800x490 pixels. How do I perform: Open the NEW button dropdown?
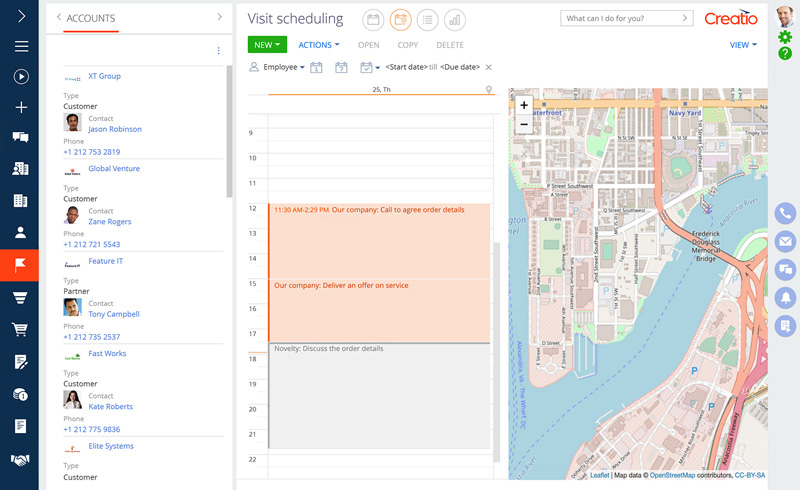pos(267,45)
